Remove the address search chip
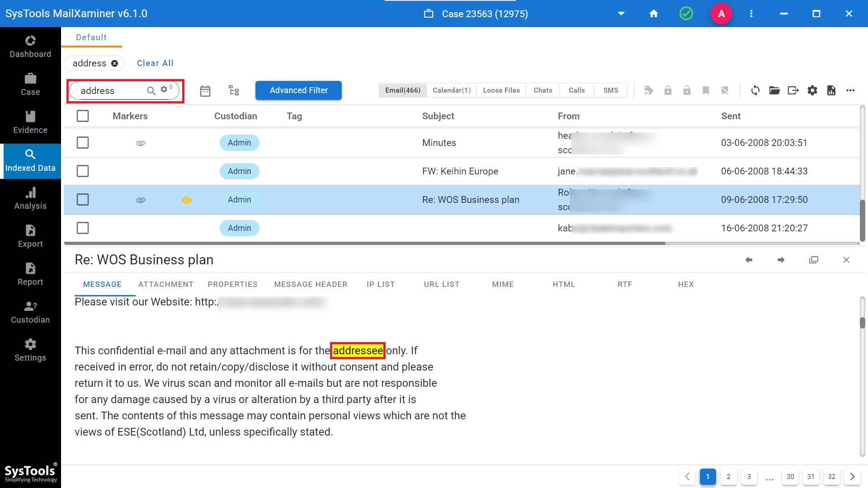The image size is (868, 488). point(115,63)
